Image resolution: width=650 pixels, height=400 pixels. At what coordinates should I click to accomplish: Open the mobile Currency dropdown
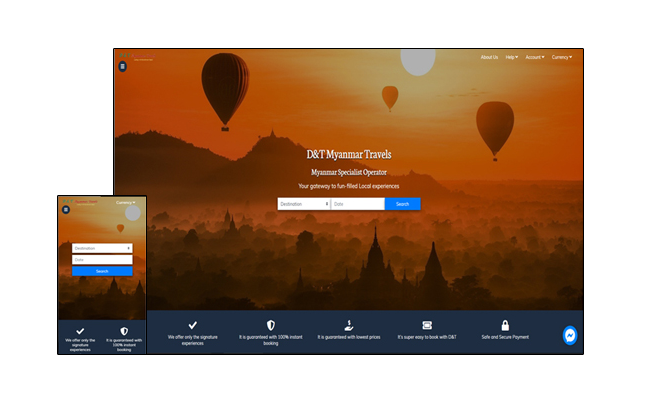[x=126, y=203]
